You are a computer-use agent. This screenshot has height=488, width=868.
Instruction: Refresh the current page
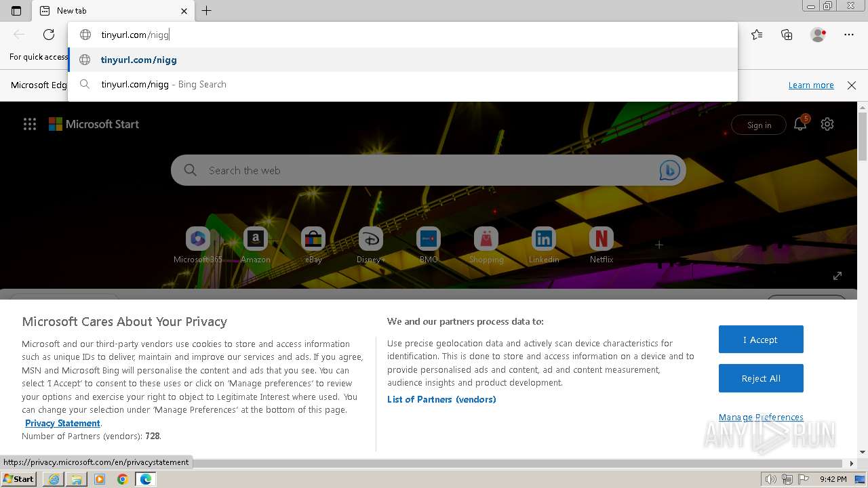coord(49,35)
